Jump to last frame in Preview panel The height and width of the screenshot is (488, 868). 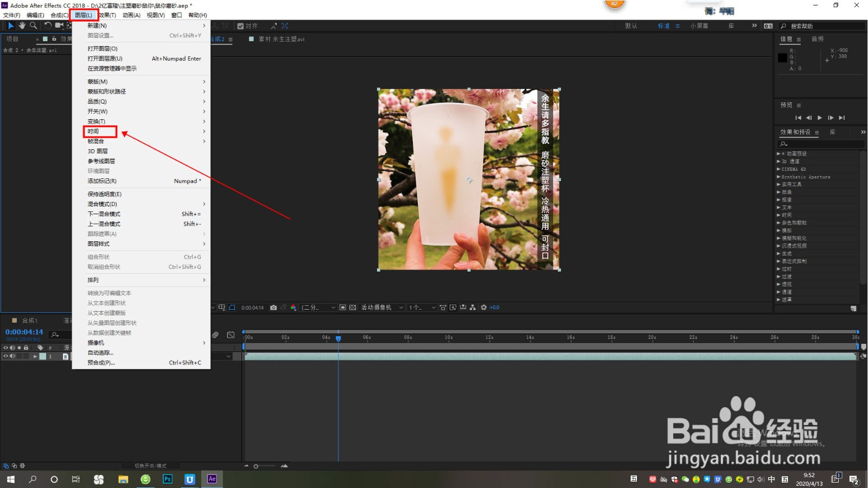point(842,118)
